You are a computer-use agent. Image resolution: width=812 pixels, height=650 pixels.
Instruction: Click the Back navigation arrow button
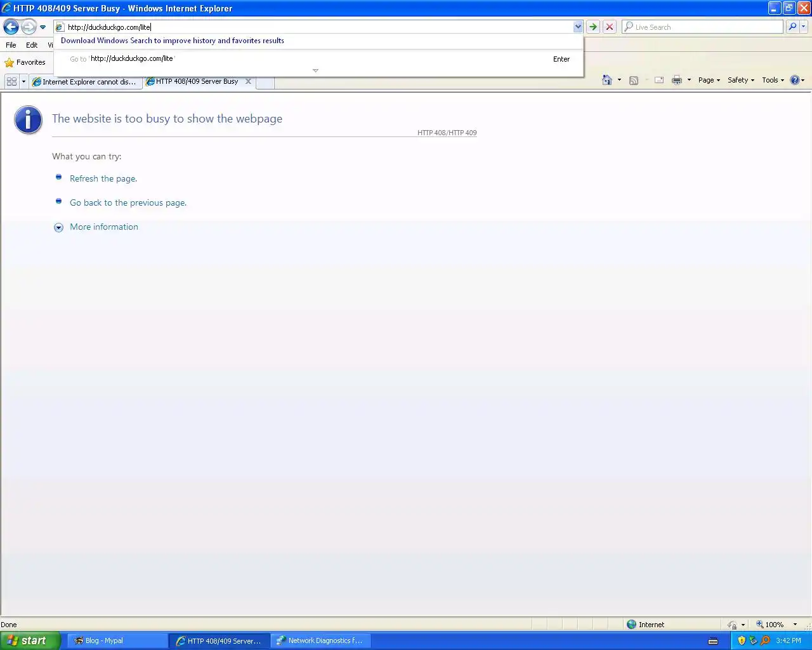11,27
